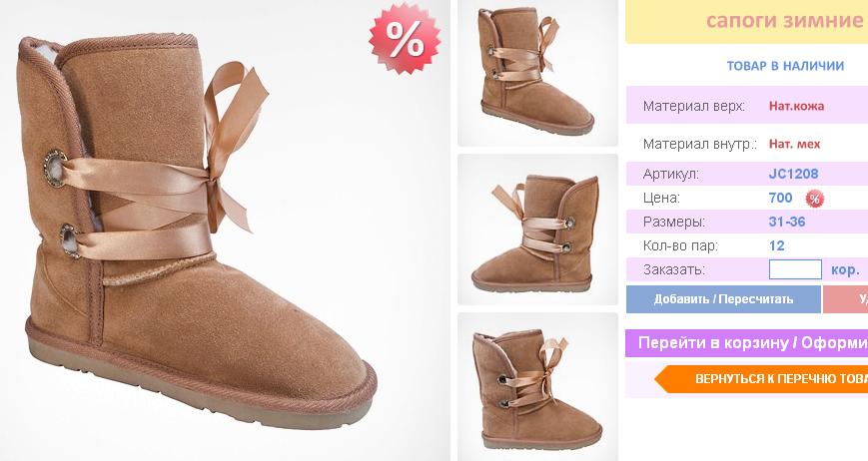Select the bottom boot thumbnail image
The height and width of the screenshot is (461, 868).
(x=537, y=387)
